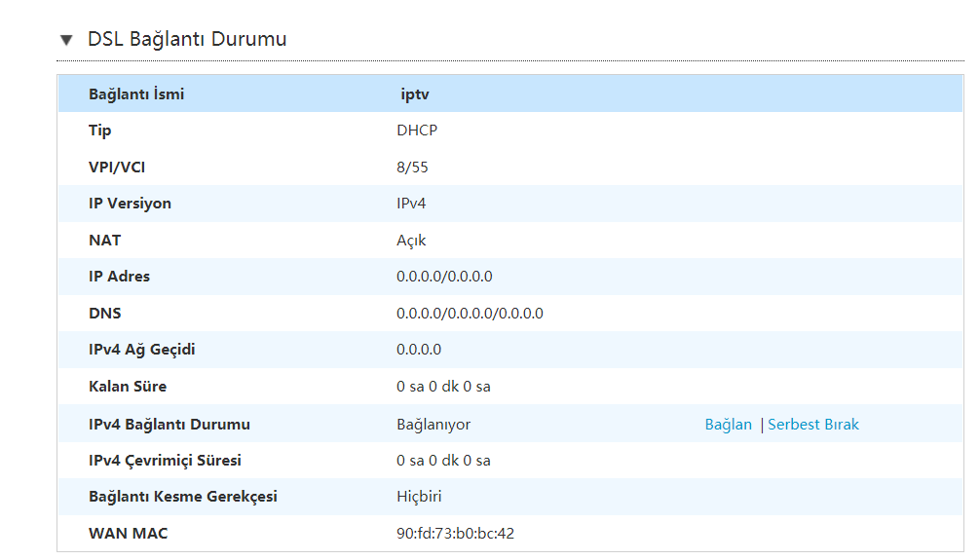Click the IPv4 Ağ Geçidi label
The width and height of the screenshot is (980, 560).
click(142, 350)
